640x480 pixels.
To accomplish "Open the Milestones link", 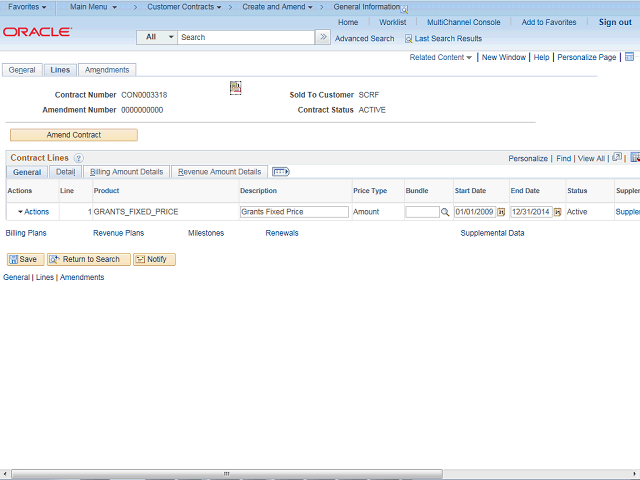I will [206, 233].
